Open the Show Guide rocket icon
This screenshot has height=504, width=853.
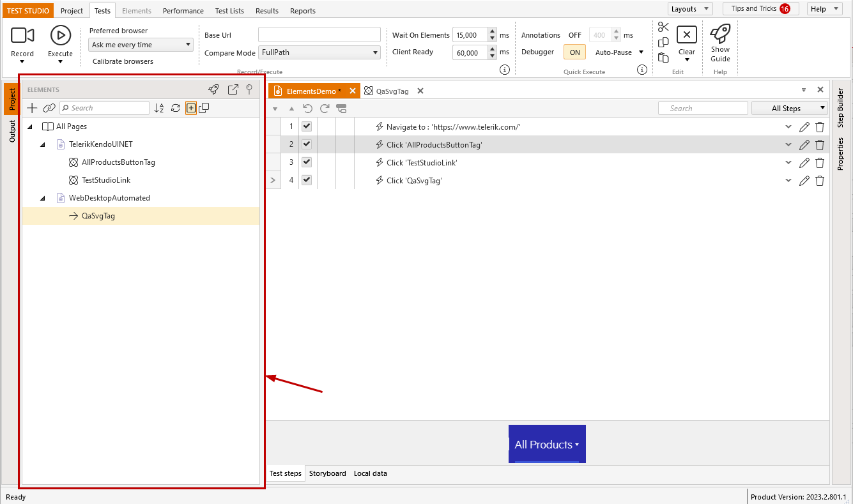[720, 33]
